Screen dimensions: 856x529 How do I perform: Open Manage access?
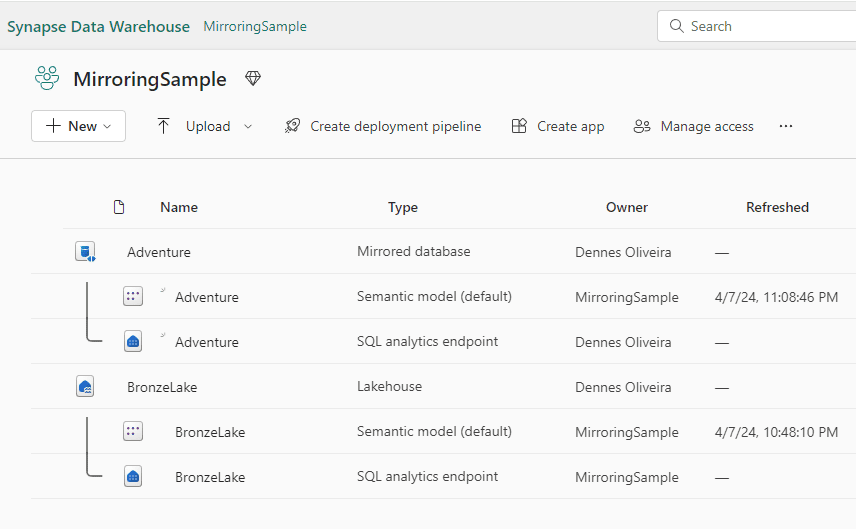[707, 126]
